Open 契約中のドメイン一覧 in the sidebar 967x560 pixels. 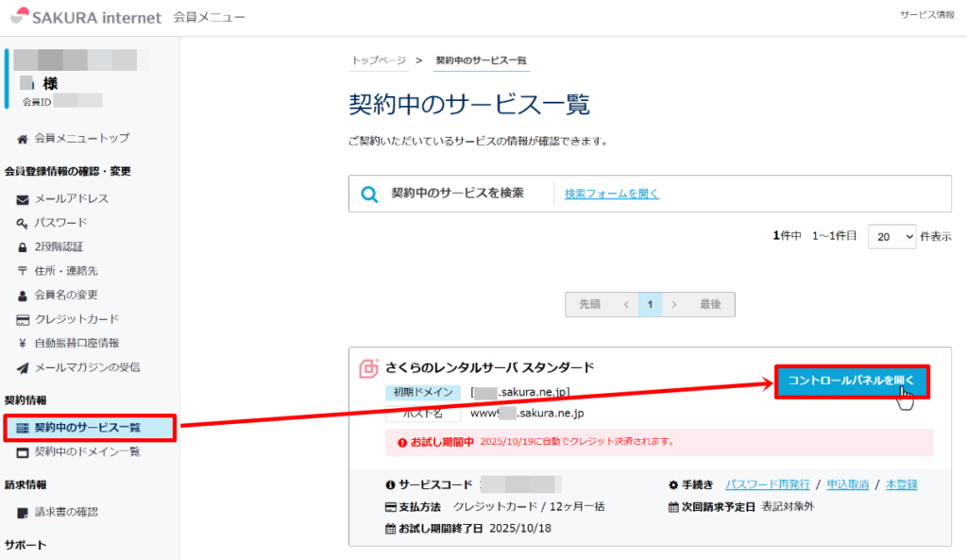click(x=87, y=452)
